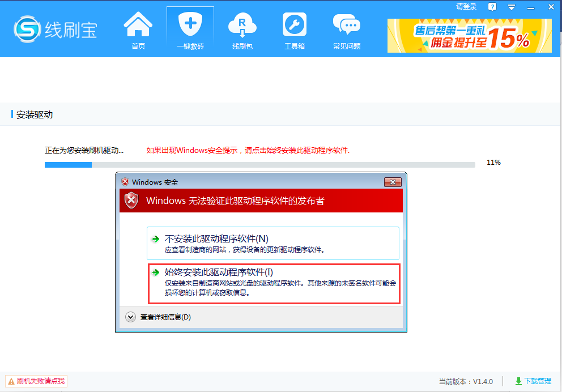The image size is (562, 392).
Task: Click the 请登录 login link
Action: (466, 7)
